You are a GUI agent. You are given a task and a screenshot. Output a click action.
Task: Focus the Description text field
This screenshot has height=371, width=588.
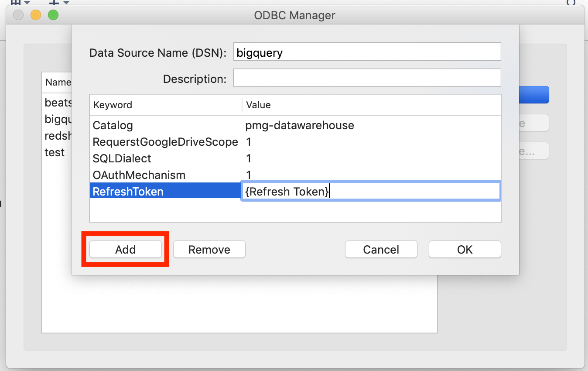367,78
